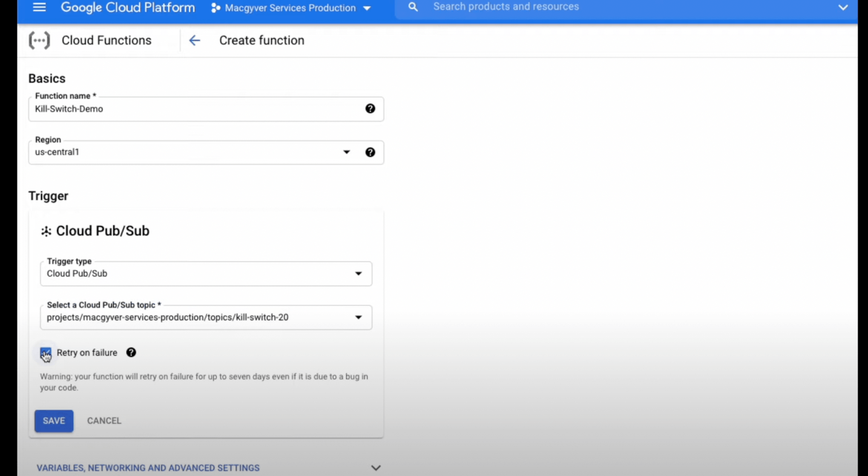Open the Macgyver Services Production project selector

291,8
